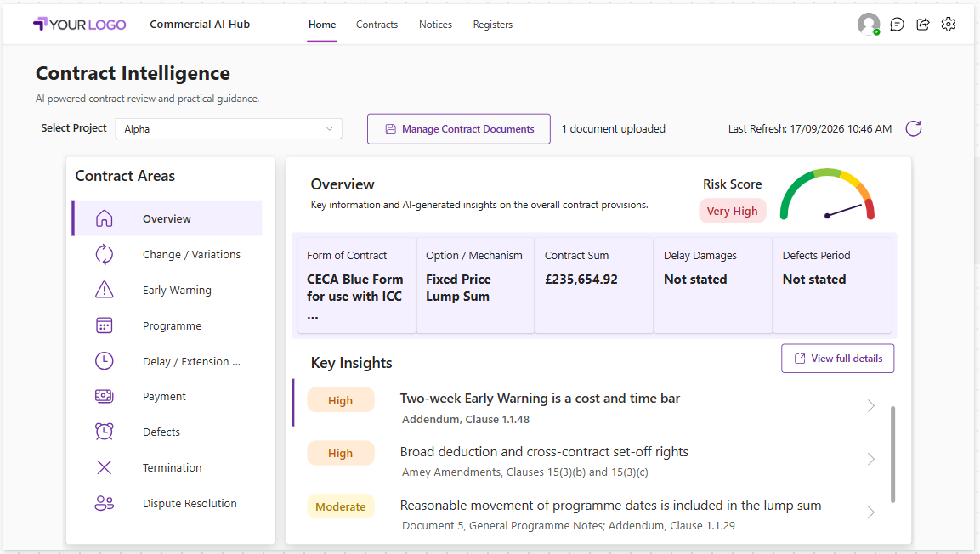
Task: Open the Notices tab
Action: click(436, 25)
